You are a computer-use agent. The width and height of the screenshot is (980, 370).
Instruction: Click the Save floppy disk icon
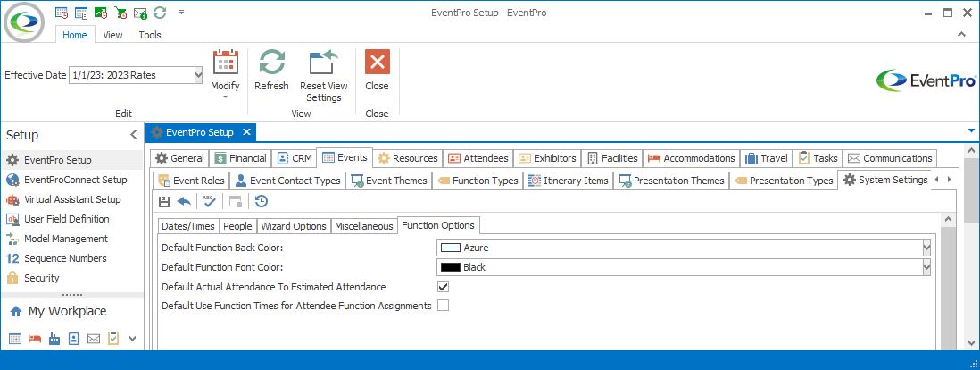tap(164, 201)
